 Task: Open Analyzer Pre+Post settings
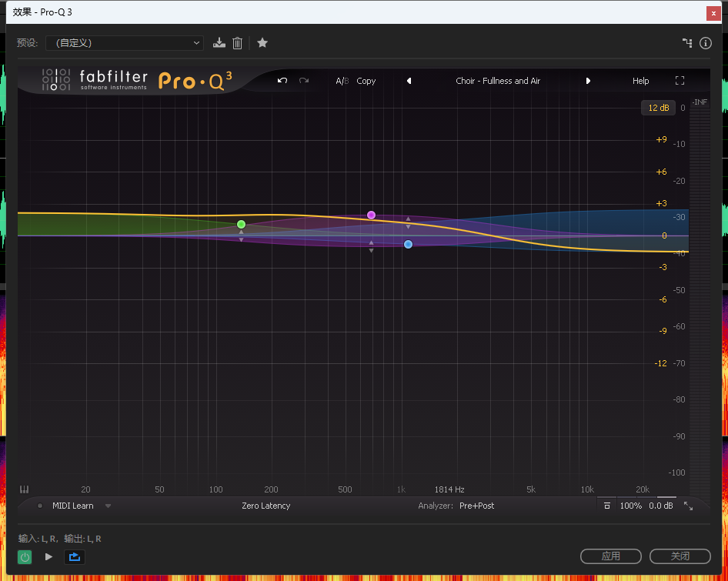tap(477, 506)
